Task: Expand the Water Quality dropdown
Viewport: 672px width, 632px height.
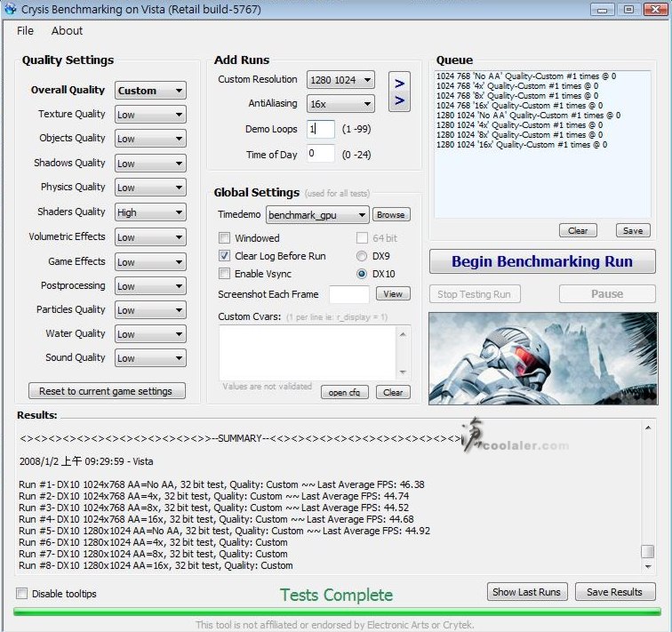Action: 150,334
